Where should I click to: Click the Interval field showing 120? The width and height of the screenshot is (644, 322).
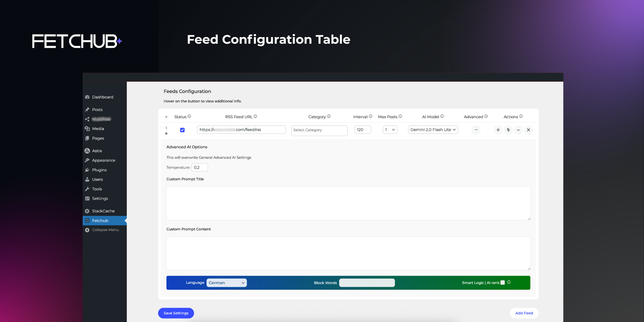click(363, 130)
